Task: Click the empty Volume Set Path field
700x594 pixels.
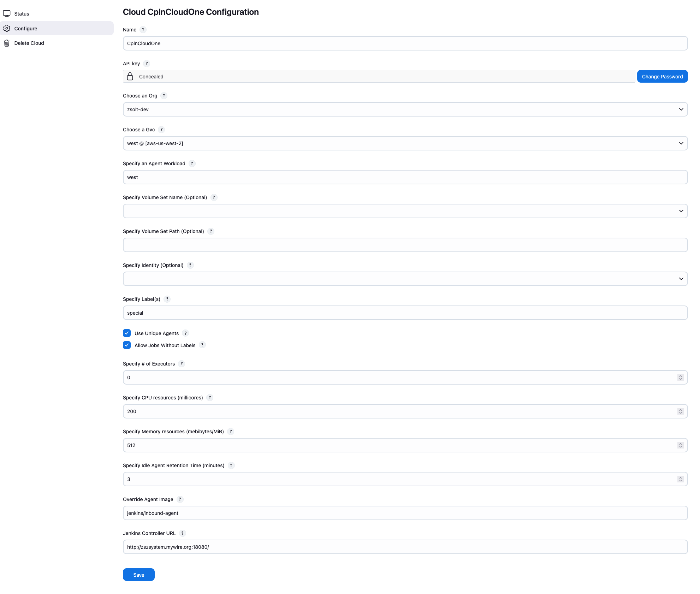Action: click(x=405, y=245)
